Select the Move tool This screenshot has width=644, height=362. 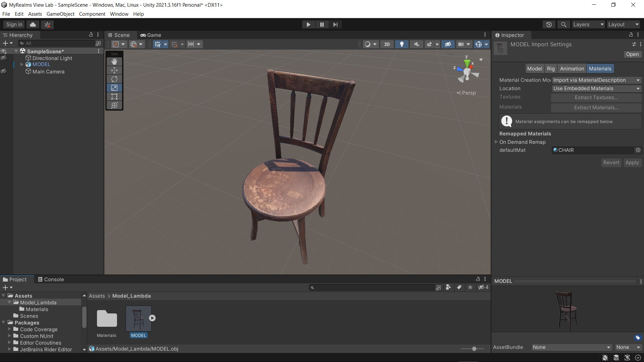(114, 70)
